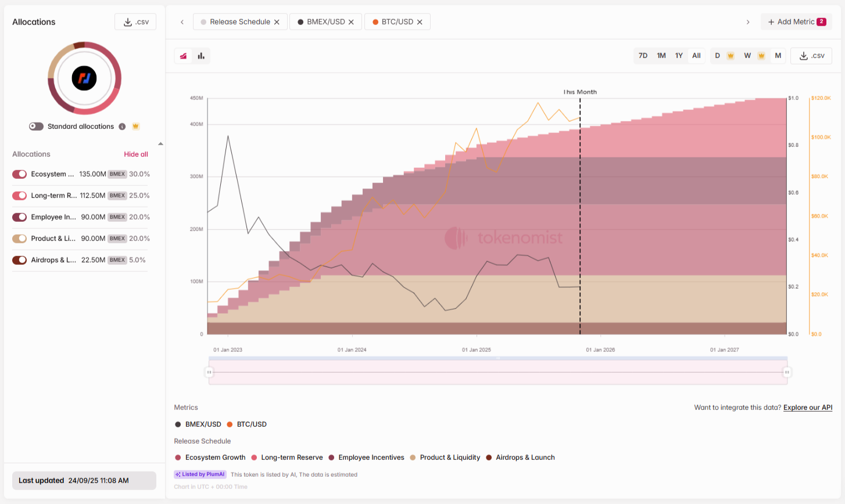Click the BitMEX token logo in donut

tap(84, 78)
